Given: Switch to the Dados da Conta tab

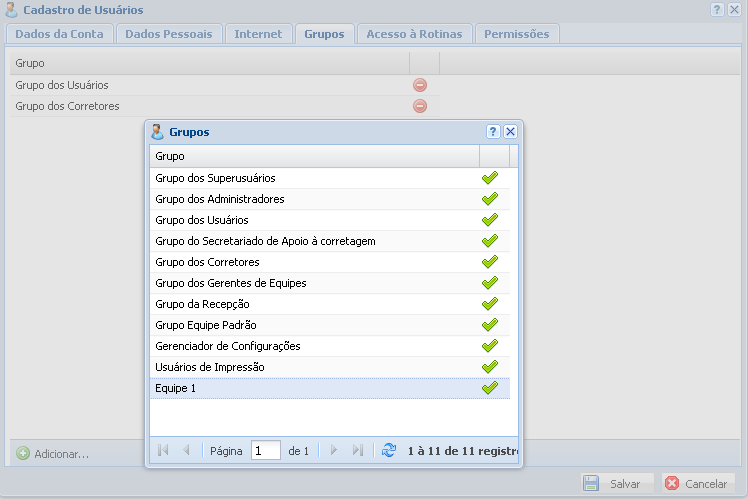Looking at the screenshot, I should point(59,34).
